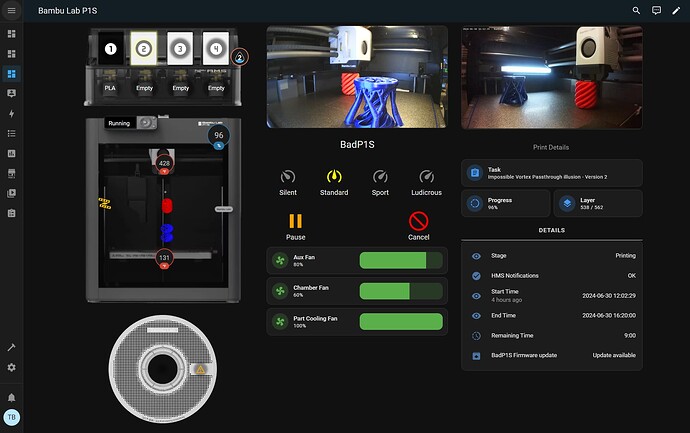Select Sport speed mode

coord(380,182)
